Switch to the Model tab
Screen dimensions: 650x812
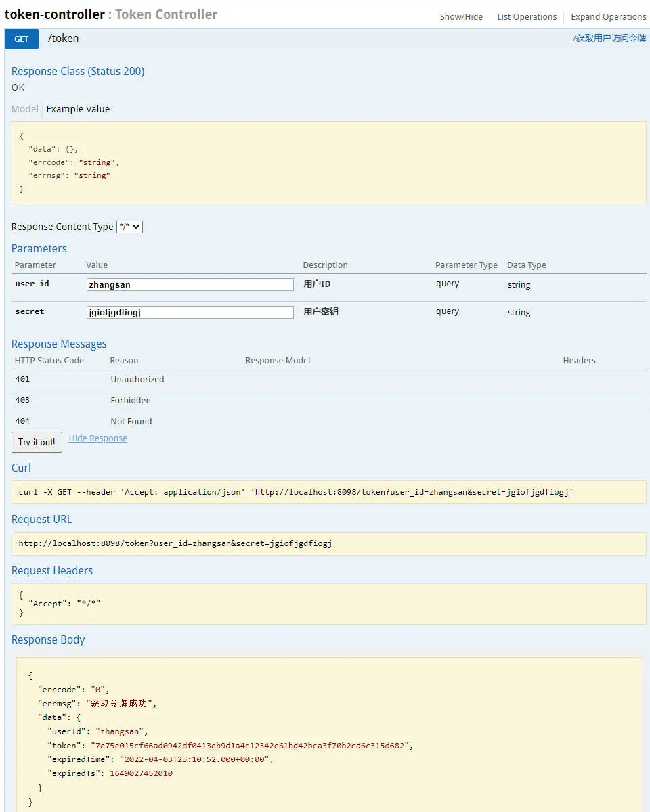tap(25, 109)
